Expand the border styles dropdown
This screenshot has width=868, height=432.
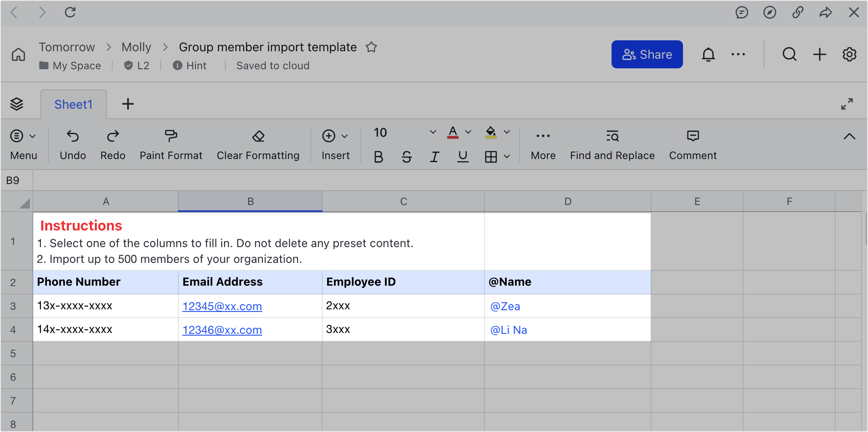[x=507, y=157]
